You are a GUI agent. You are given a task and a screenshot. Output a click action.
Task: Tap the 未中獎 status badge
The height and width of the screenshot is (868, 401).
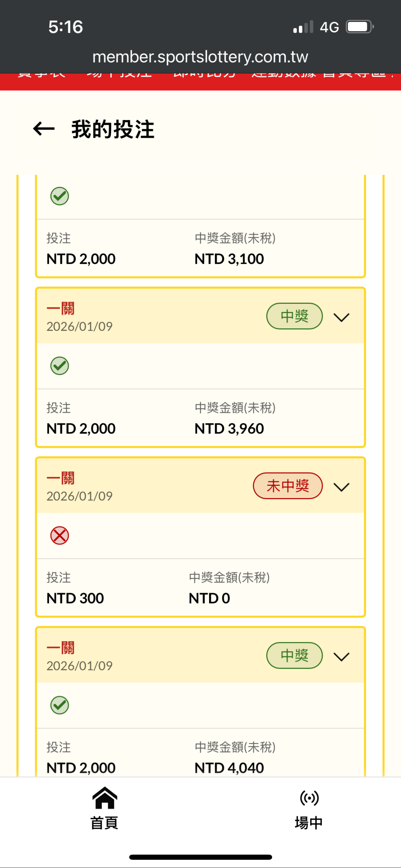click(x=287, y=486)
